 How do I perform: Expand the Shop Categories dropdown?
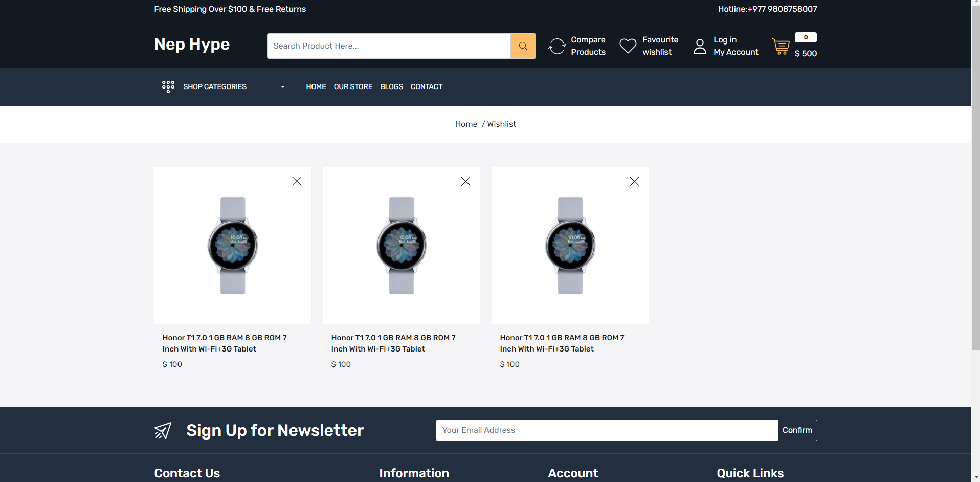click(x=282, y=87)
